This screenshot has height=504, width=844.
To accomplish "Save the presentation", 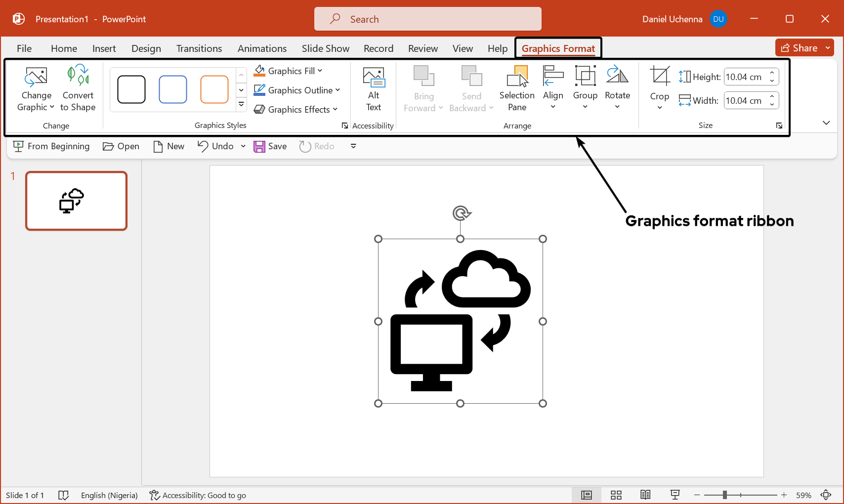I will click(x=270, y=146).
